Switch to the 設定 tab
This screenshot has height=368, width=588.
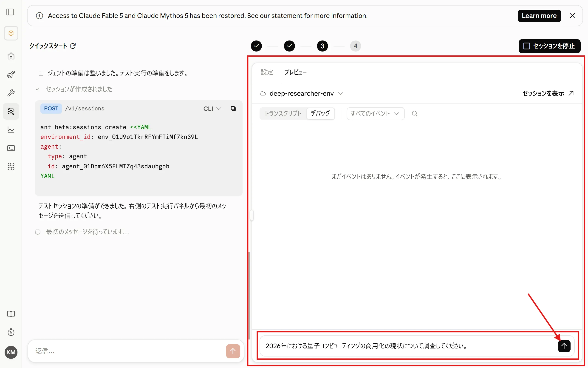(x=267, y=72)
